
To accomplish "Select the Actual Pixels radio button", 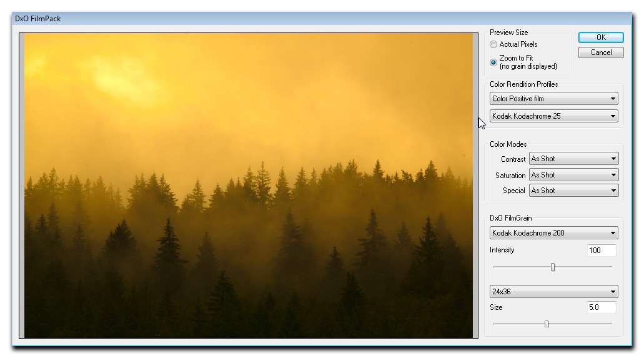I will (x=493, y=44).
